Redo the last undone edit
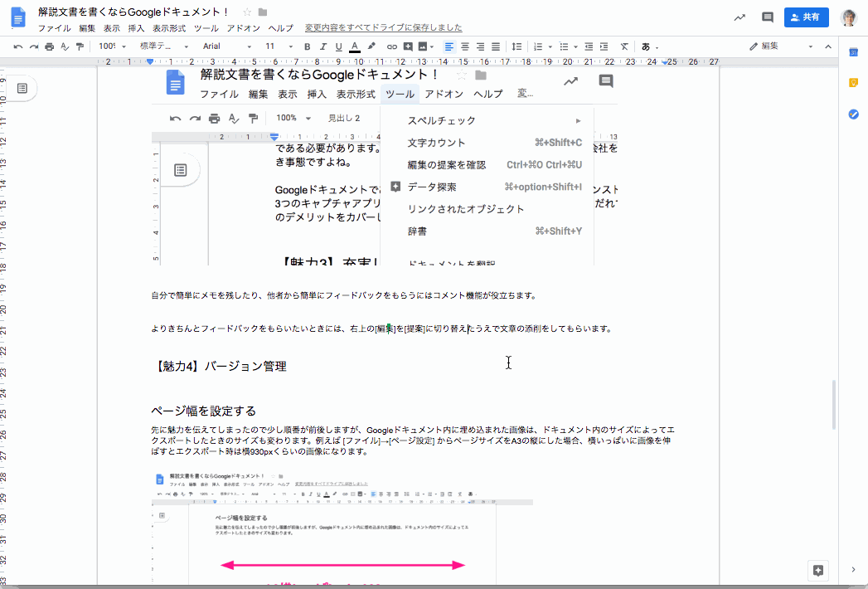868x589 pixels. [34, 46]
